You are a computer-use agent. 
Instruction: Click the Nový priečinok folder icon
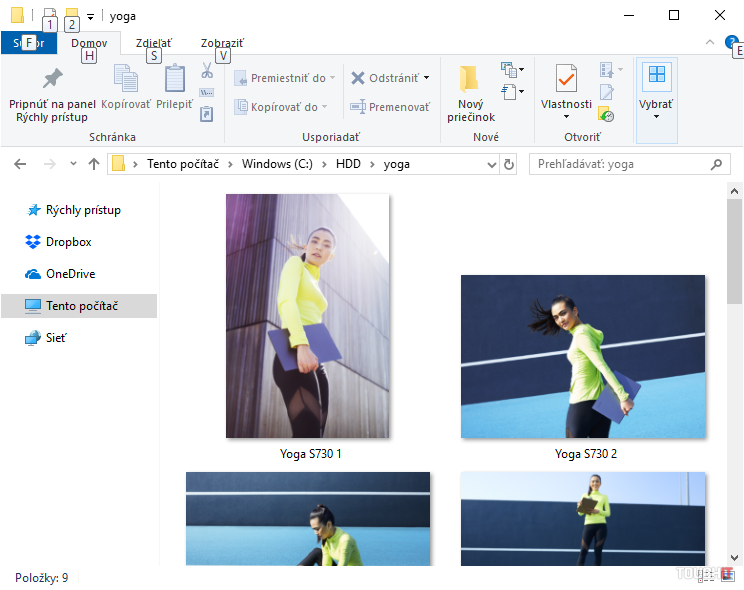470,78
